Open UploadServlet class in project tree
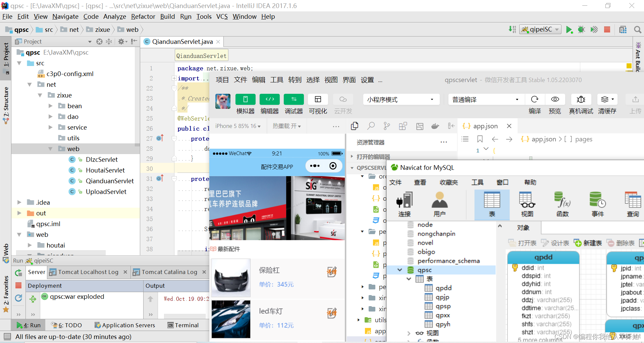Viewport: 644px width, 343px height. coord(106,192)
